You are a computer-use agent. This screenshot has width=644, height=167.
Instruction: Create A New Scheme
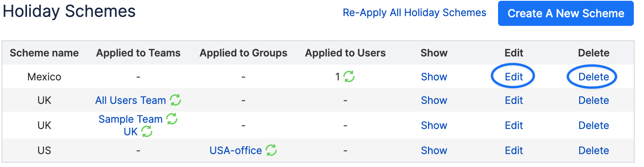566,13
